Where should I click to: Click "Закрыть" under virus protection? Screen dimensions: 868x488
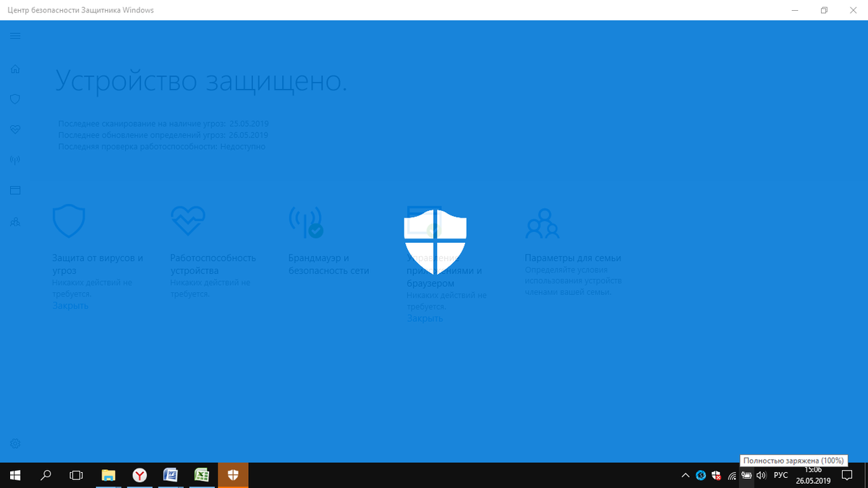point(70,306)
